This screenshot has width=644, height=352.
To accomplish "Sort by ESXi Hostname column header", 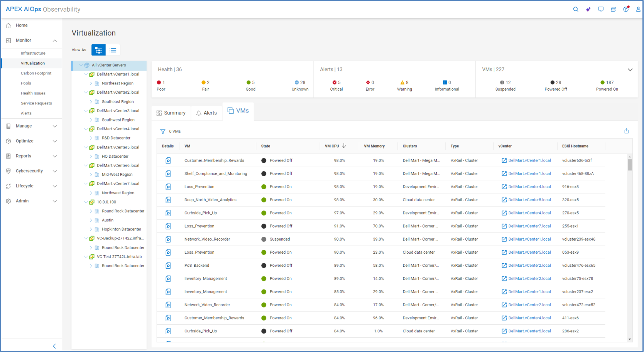I will pyautogui.click(x=575, y=146).
